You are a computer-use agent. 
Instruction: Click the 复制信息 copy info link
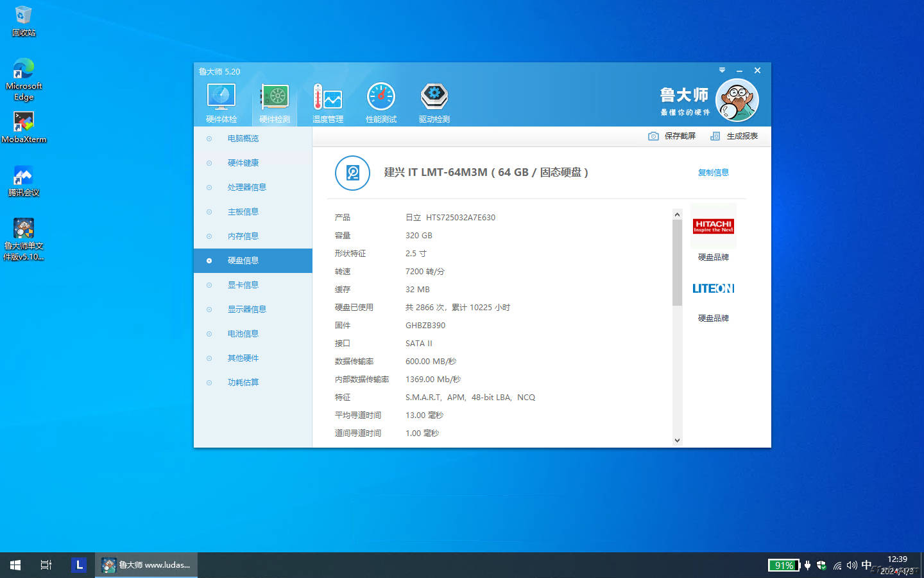713,173
